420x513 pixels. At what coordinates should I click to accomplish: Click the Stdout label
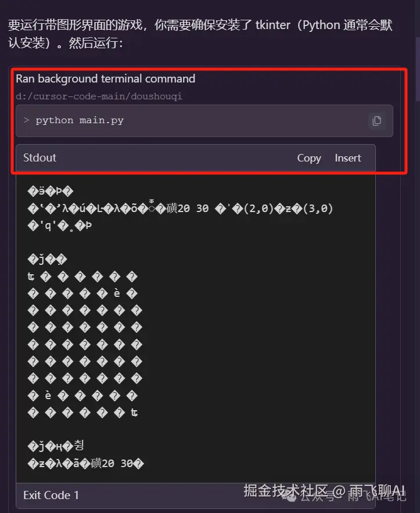[x=40, y=157]
